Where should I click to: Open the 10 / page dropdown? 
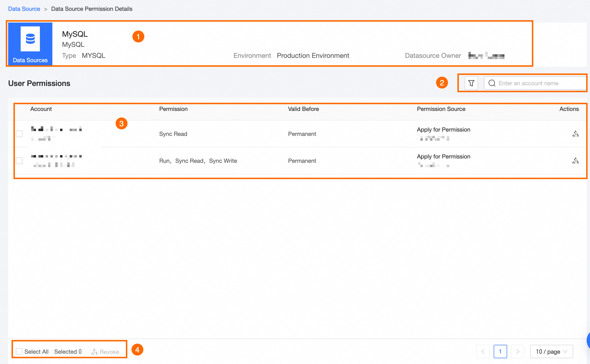pyautogui.click(x=552, y=352)
